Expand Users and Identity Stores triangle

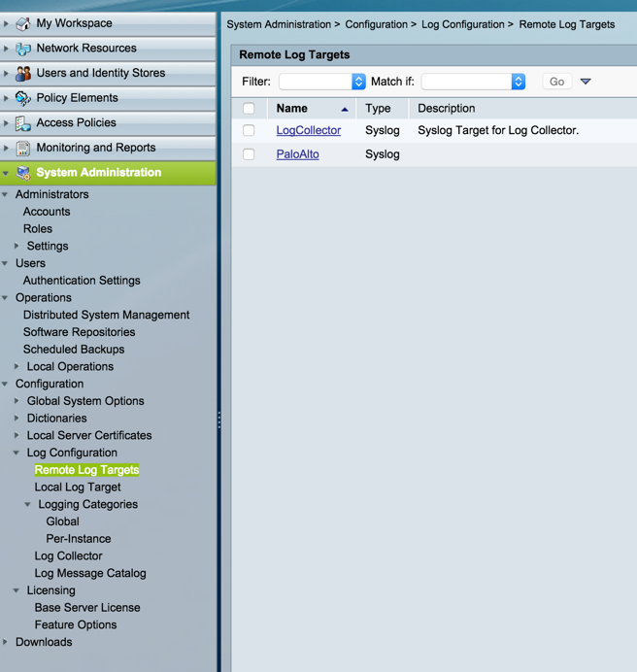coord(6,73)
